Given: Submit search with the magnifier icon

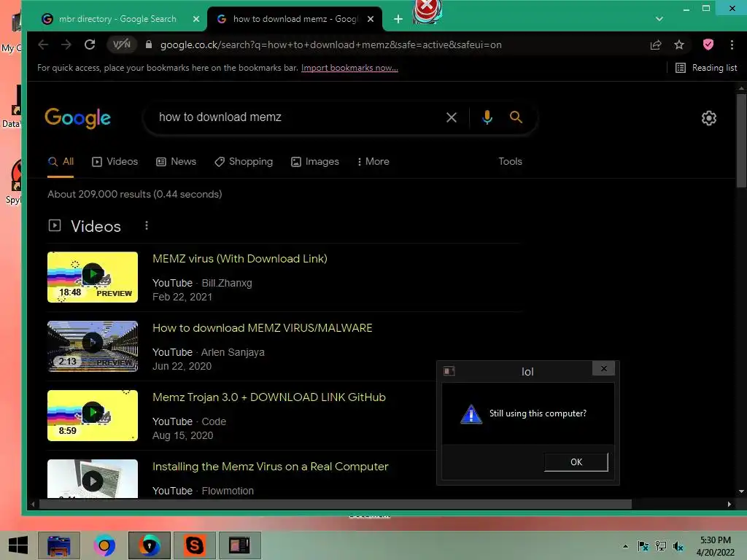Looking at the screenshot, I should 516,117.
